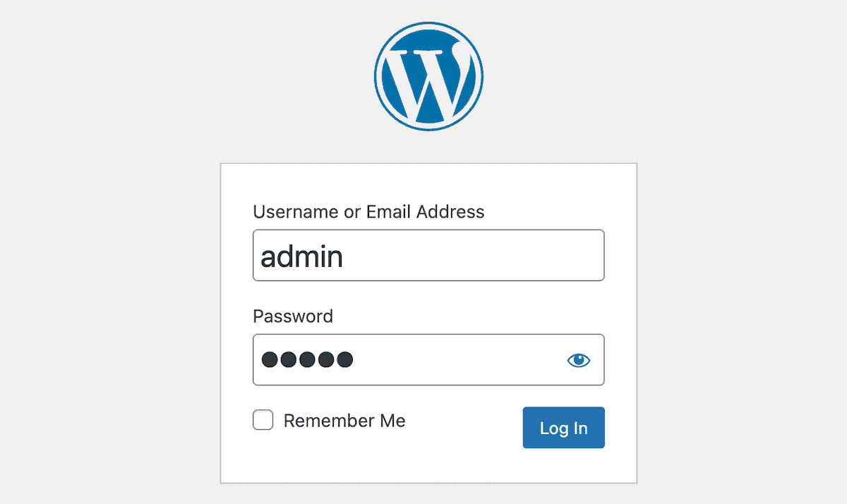Image resolution: width=847 pixels, height=504 pixels.
Task: Select the admin text in username field
Action: point(301,256)
